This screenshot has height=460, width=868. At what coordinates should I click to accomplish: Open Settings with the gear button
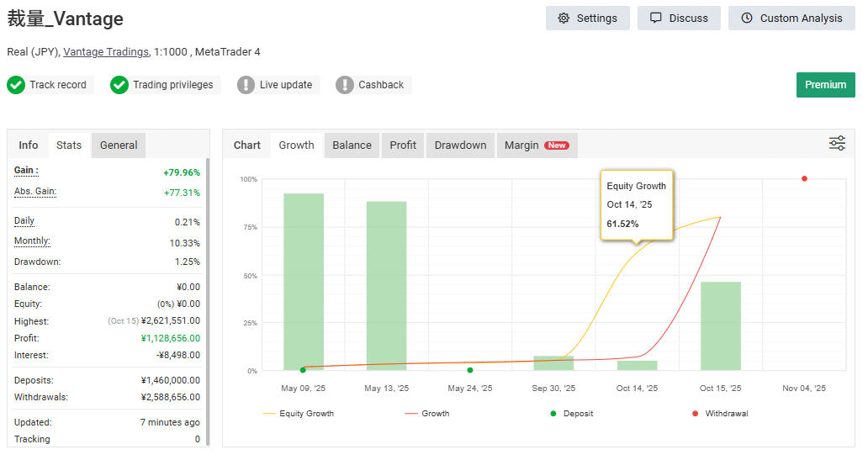tap(587, 19)
